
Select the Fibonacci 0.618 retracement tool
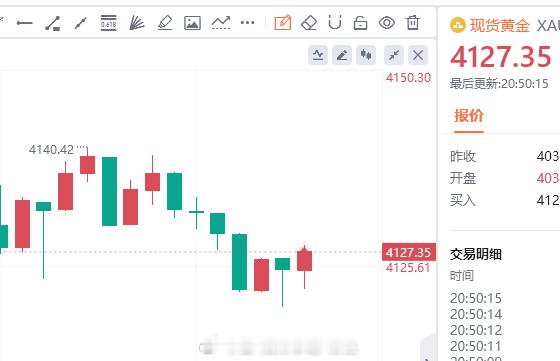click(x=108, y=23)
